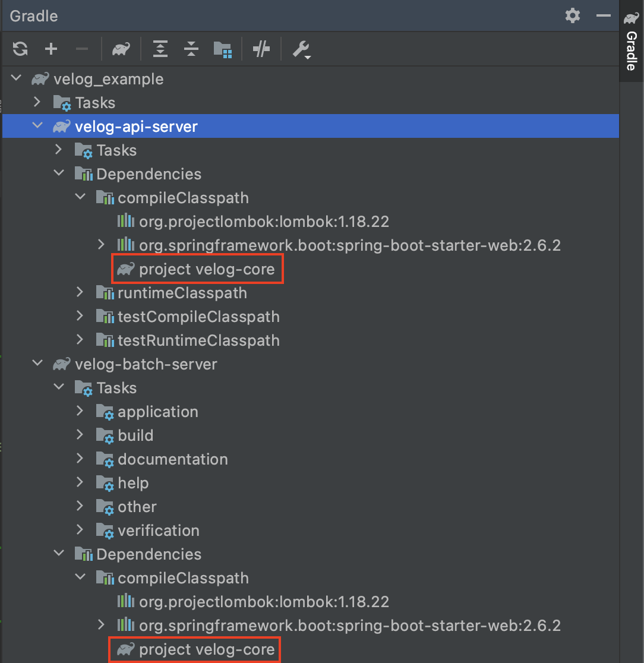The height and width of the screenshot is (663, 644).
Task: Expand the testRuntimeClasspath node
Action: 80,339
